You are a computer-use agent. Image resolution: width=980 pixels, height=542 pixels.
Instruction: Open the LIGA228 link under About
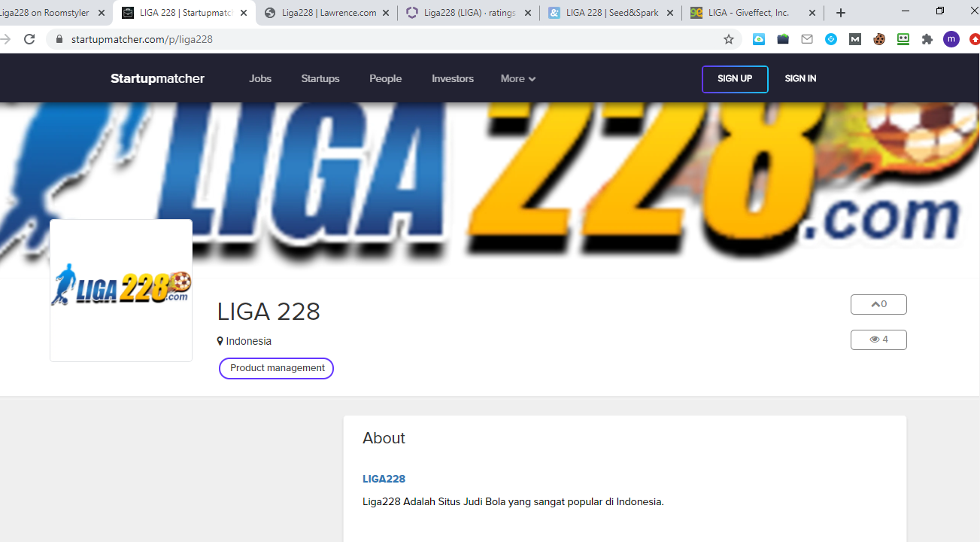pos(384,479)
